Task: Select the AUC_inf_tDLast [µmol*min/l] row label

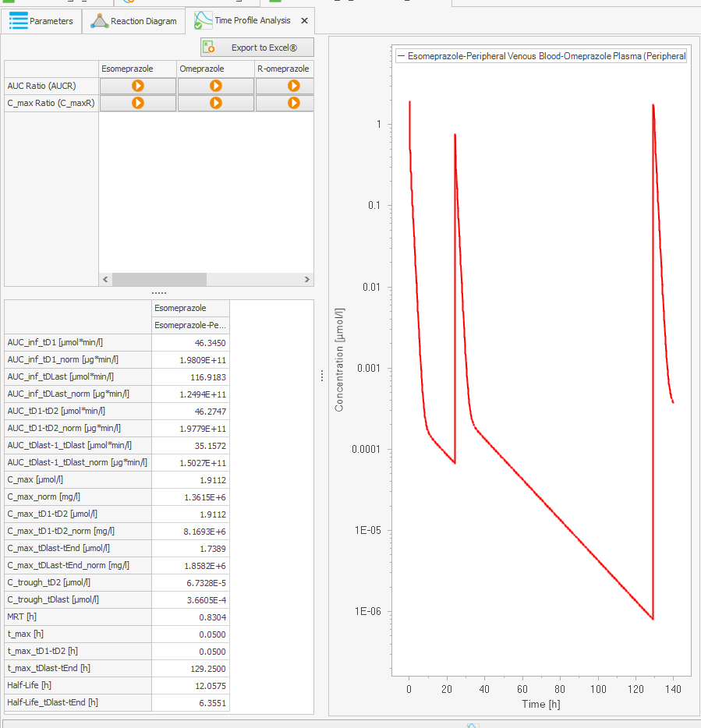Action: pos(77,377)
